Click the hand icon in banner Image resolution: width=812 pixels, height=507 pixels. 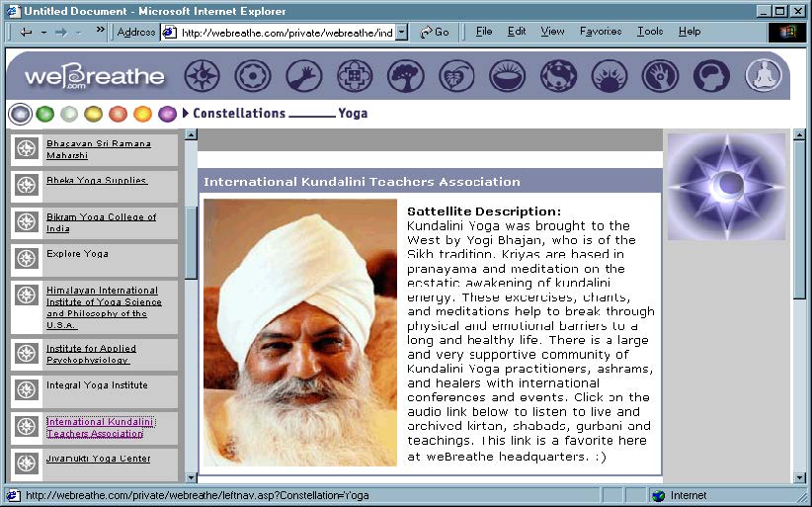[303, 75]
